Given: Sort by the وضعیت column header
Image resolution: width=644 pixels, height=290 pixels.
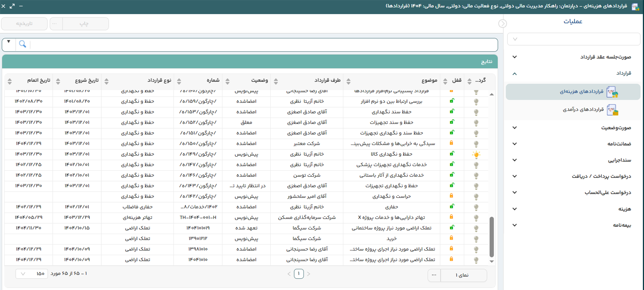Looking at the screenshot, I should 259,80.
